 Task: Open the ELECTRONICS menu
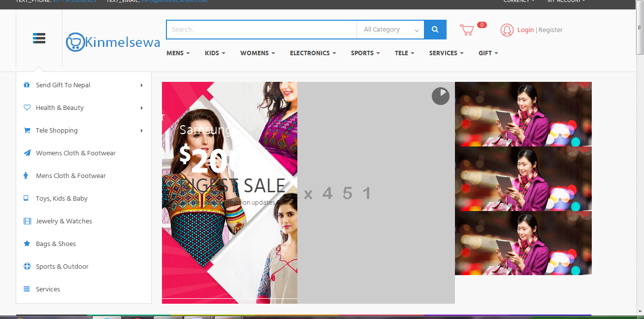click(313, 53)
